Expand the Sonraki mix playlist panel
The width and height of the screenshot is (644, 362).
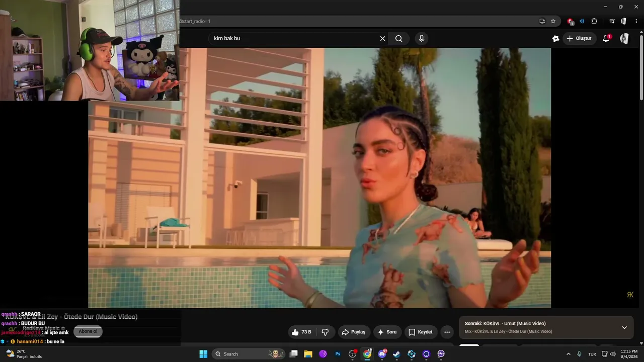624,327
